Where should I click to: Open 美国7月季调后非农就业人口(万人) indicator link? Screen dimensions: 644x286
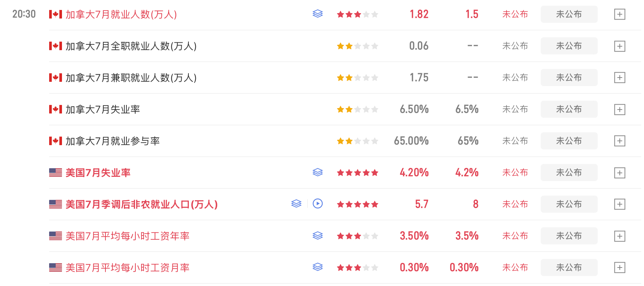142,205
